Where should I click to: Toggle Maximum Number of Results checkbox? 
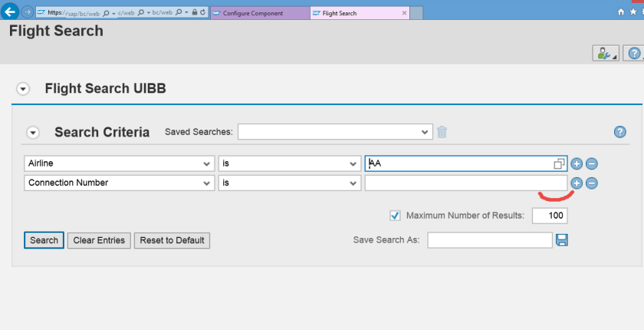395,216
